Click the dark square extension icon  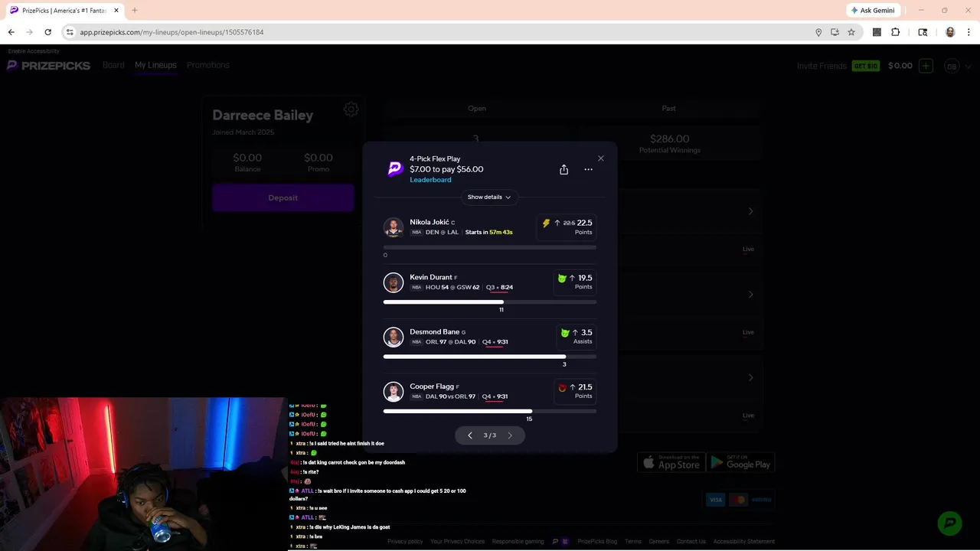877,32
